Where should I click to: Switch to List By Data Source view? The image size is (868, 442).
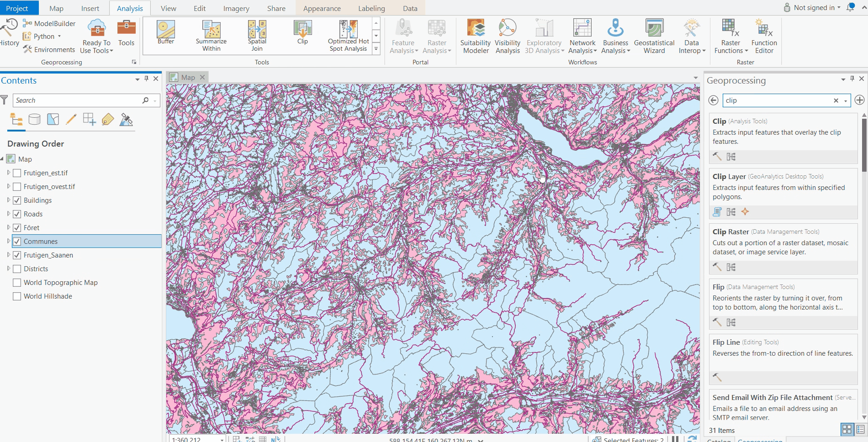[x=35, y=120]
